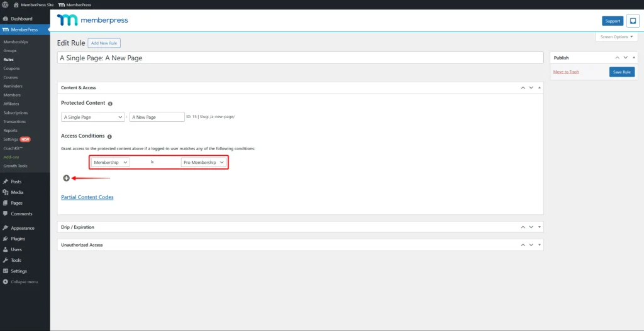644x331 pixels.
Task: Click the Save Rule button
Action: click(622, 72)
